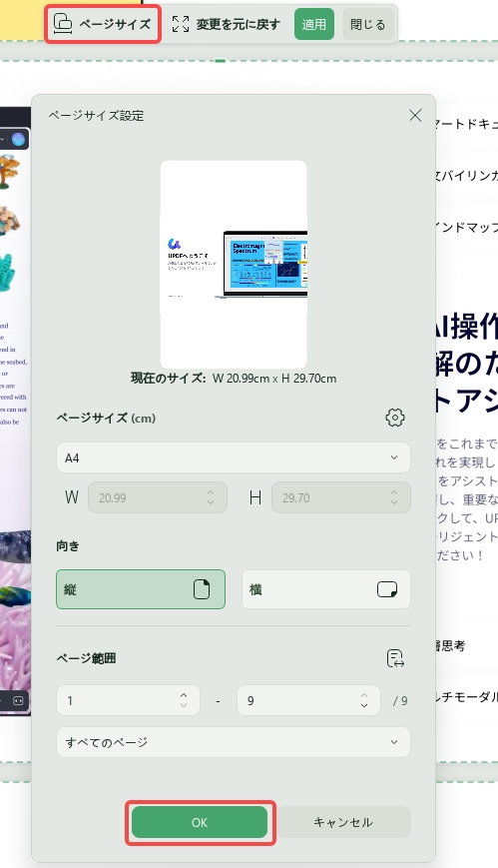This screenshot has width=498, height=868.
Task: Click the green 適用 button
Action: [313, 24]
